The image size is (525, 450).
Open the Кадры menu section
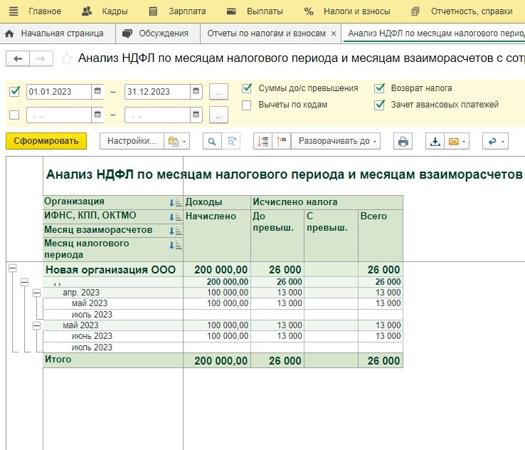[x=115, y=11]
